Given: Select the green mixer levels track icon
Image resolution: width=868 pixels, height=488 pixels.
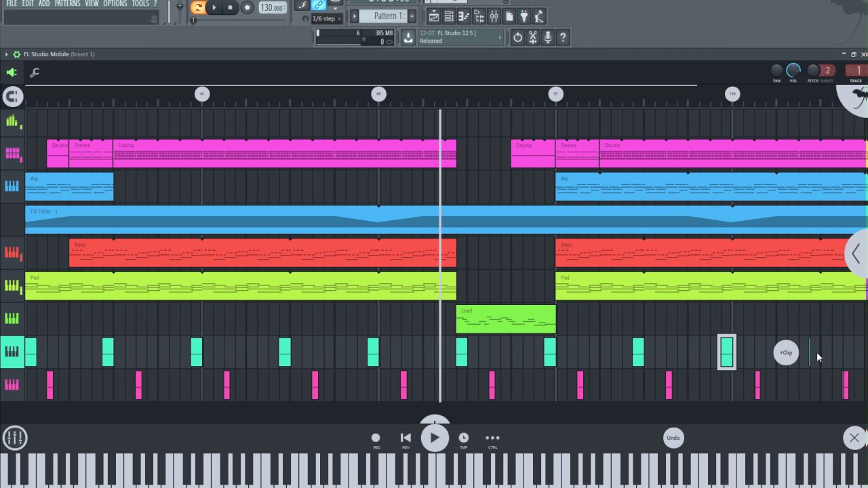Looking at the screenshot, I should tap(12, 122).
